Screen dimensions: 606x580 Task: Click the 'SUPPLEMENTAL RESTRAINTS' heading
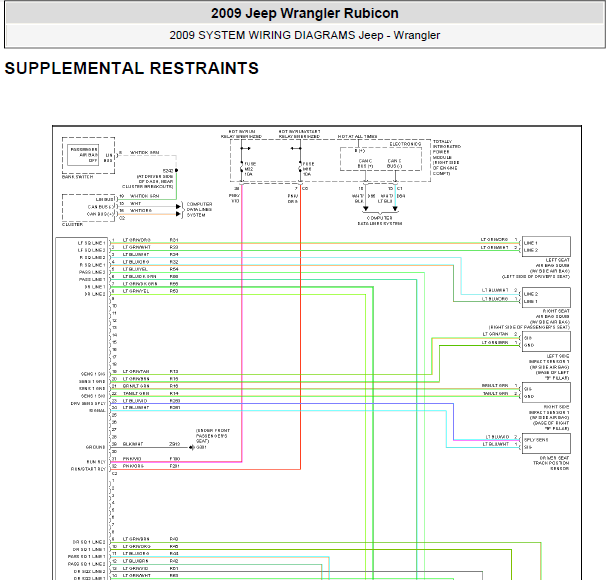click(131, 68)
